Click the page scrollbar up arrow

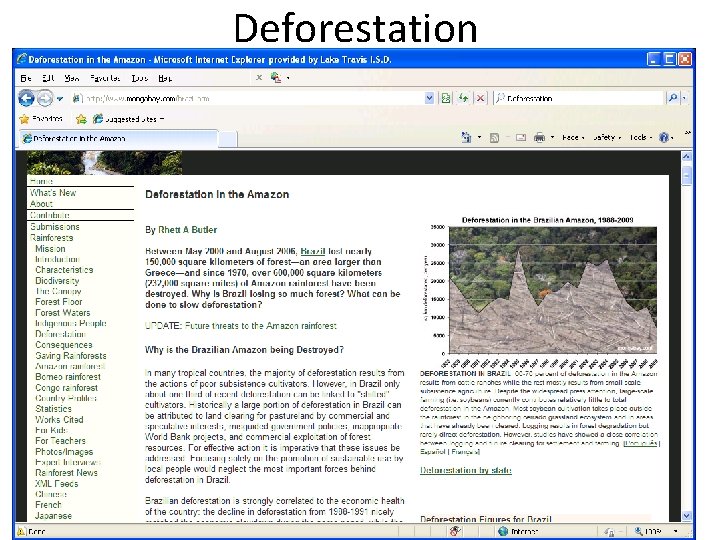click(686, 156)
